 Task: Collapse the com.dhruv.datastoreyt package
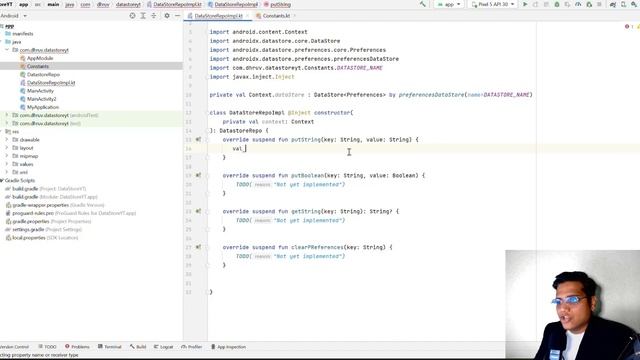[x=7, y=50]
